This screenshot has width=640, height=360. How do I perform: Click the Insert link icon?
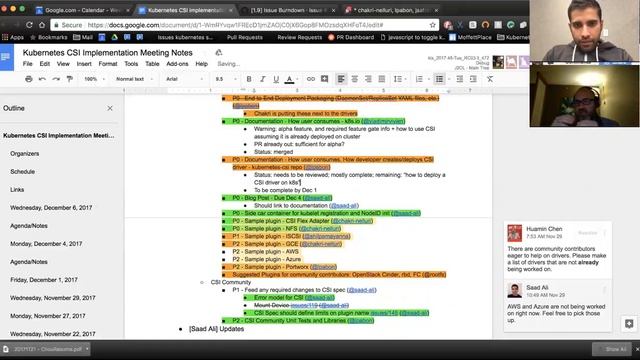(x=311, y=79)
